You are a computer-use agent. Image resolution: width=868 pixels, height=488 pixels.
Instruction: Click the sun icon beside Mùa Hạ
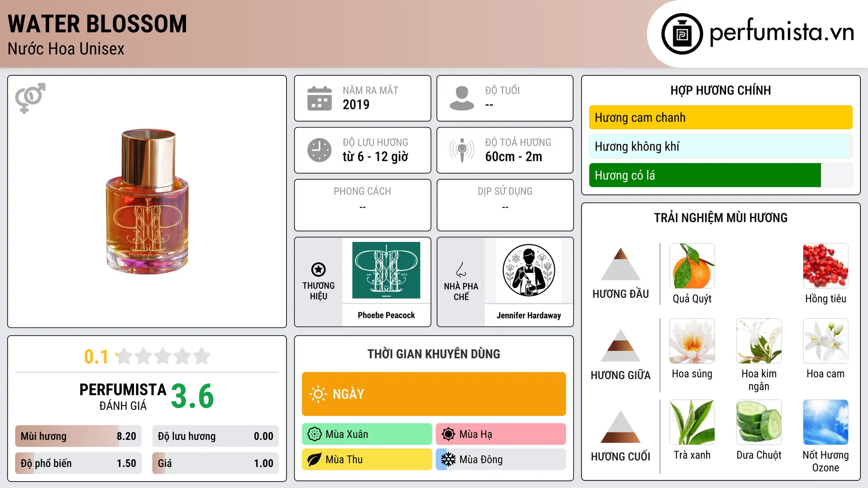coord(448,434)
